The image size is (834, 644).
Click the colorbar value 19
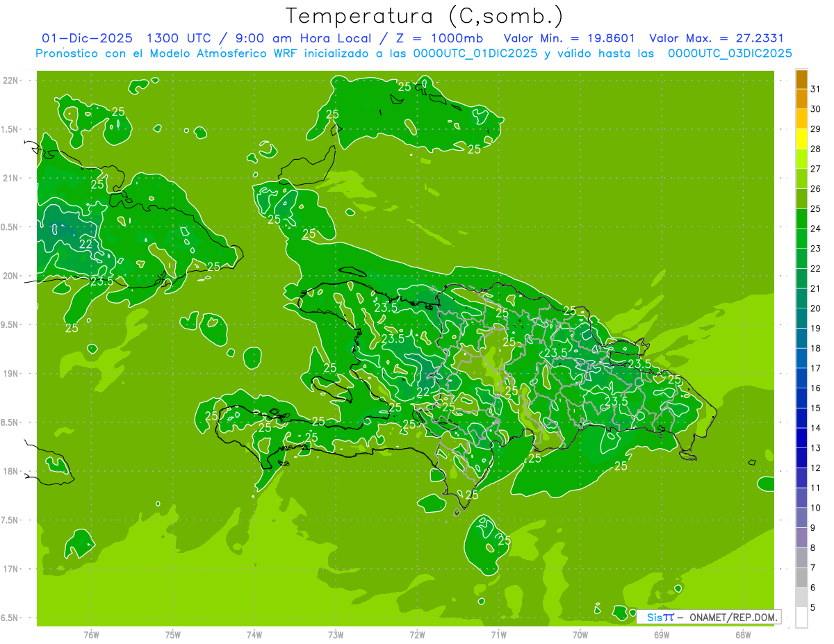(816, 328)
